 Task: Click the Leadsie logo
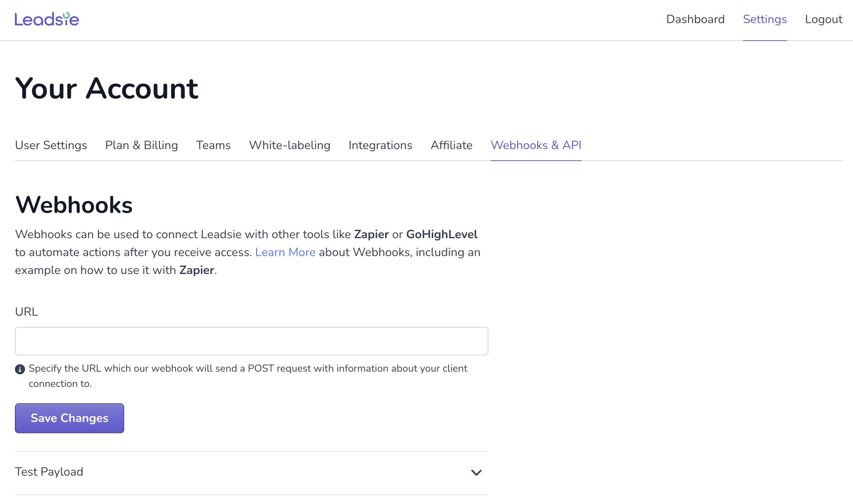[x=47, y=19]
